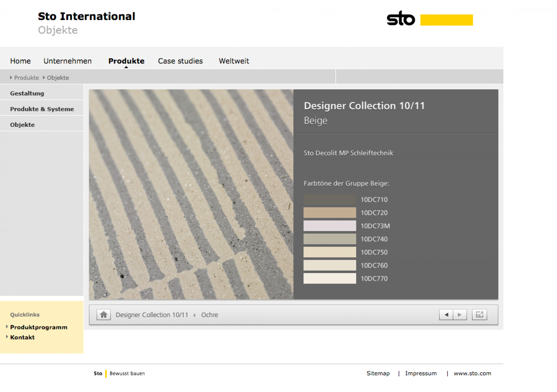
Task: Click the Produkte breadcrumb link
Action: coord(26,78)
